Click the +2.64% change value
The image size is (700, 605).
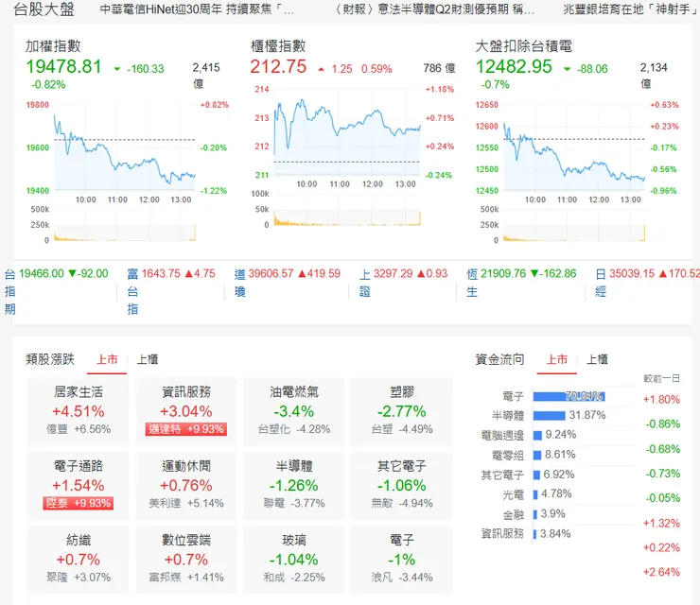point(661,572)
